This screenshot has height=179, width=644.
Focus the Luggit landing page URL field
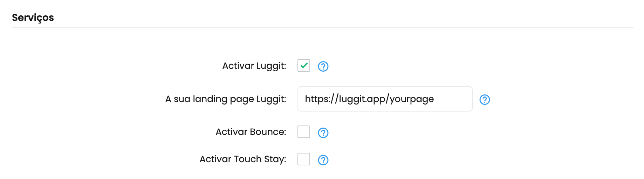coord(385,99)
